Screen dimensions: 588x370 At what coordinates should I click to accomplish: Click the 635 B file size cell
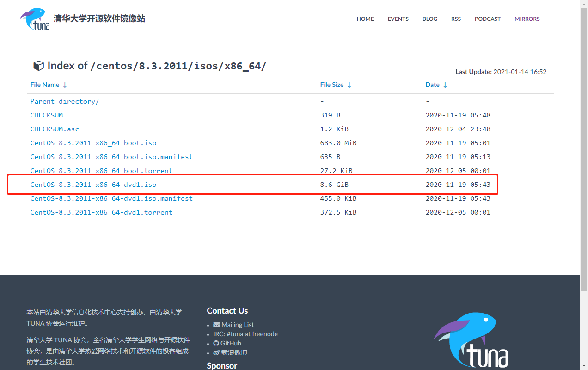point(330,157)
